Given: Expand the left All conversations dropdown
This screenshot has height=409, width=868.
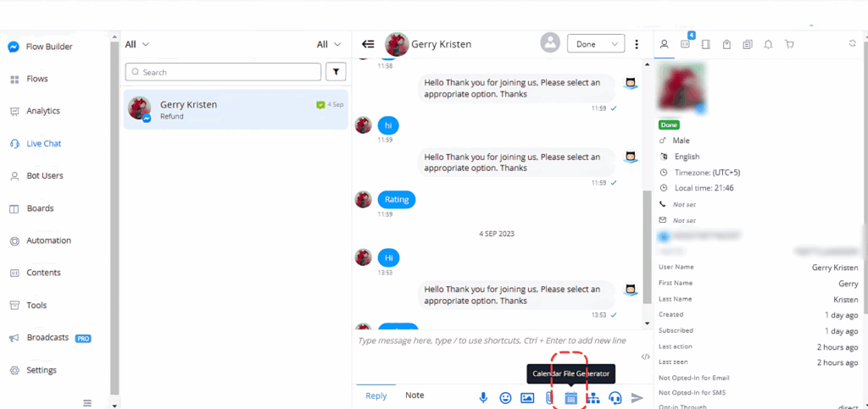Looking at the screenshot, I should point(137,44).
